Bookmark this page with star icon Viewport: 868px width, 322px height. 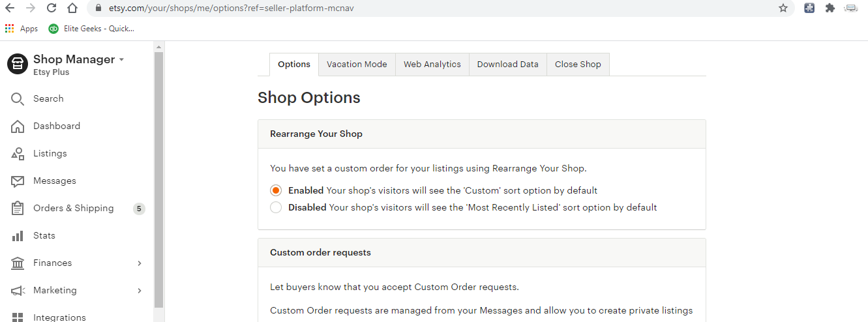pos(783,8)
